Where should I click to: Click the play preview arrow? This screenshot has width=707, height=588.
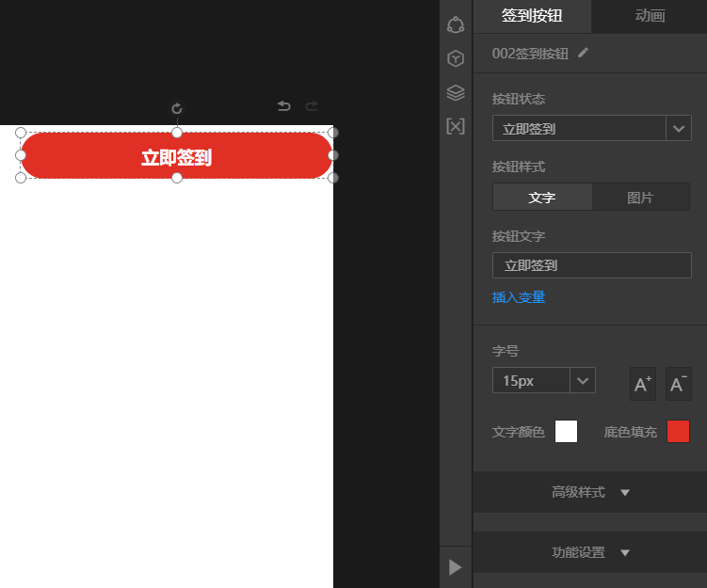click(x=456, y=567)
